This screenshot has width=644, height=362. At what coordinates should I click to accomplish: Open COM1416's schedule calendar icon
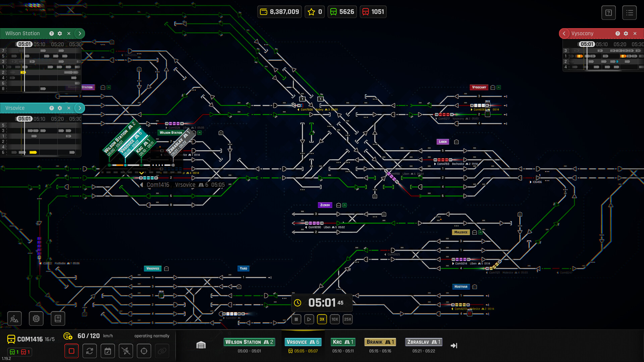click(108, 351)
